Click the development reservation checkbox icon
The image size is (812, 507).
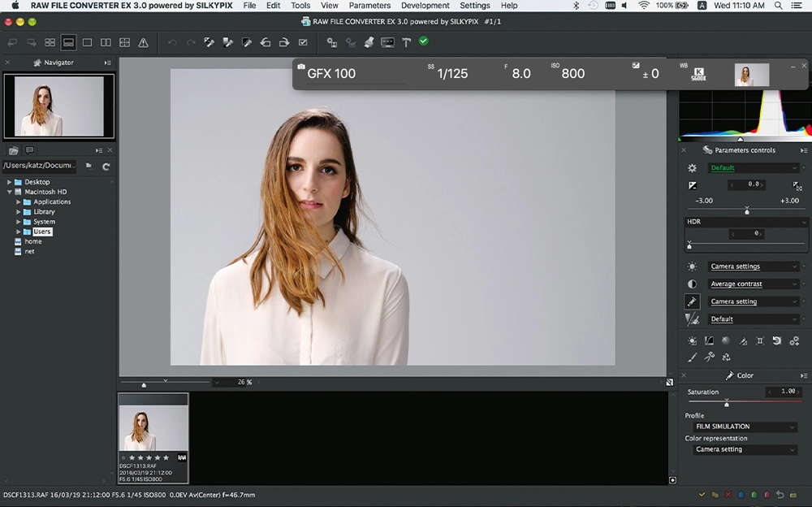(303, 42)
